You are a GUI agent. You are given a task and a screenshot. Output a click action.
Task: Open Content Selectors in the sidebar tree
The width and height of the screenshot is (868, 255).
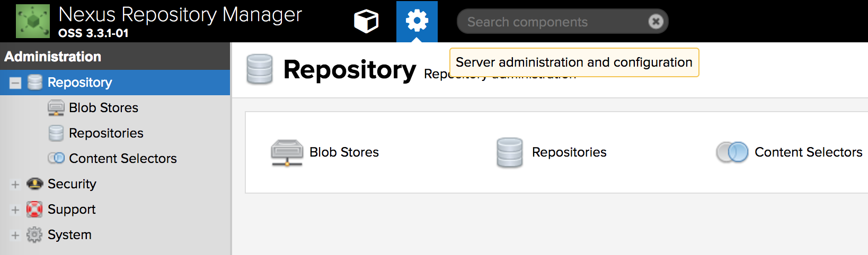(122, 159)
